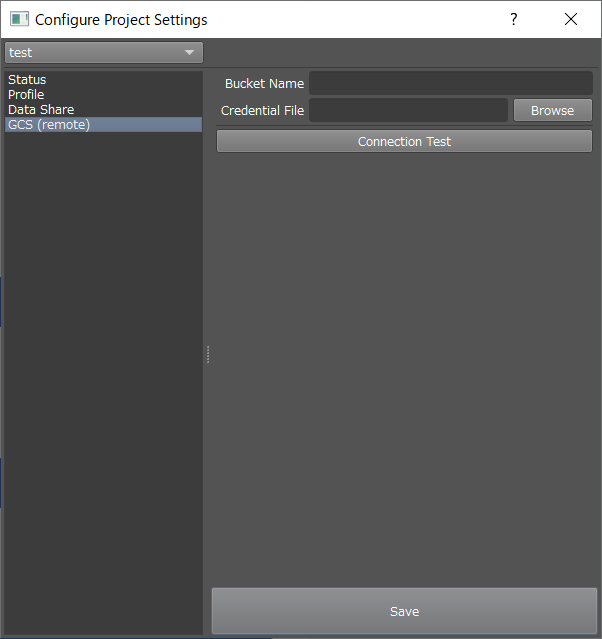This screenshot has width=602, height=639.
Task: Open the Profile settings page
Action: 26,95
